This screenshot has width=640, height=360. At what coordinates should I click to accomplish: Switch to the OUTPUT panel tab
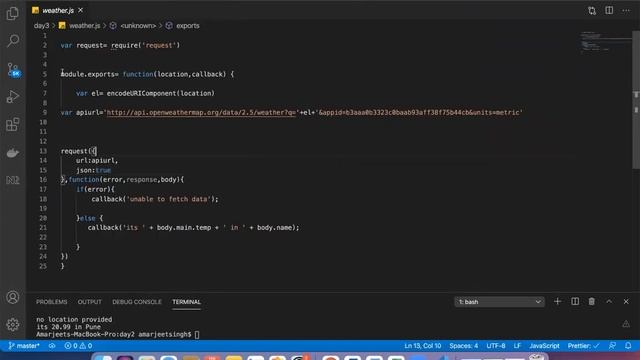point(89,302)
